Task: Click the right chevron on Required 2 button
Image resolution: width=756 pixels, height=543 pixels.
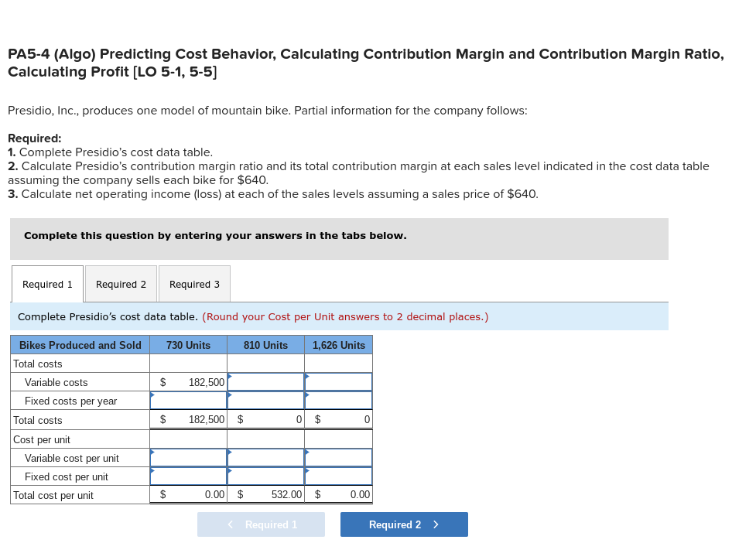Action: [x=436, y=524]
